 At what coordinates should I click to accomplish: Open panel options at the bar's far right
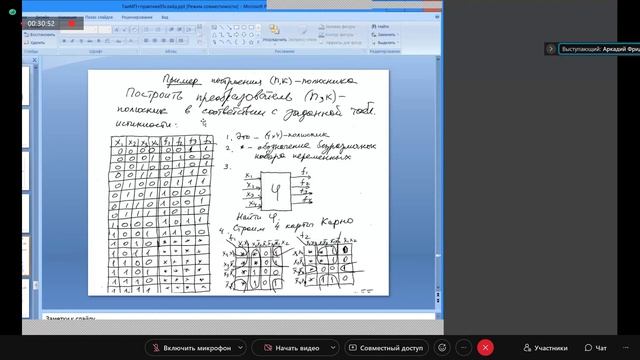click(626, 348)
